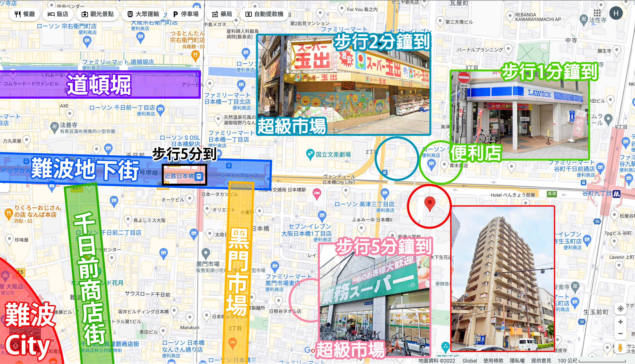Click the ファミリーマート 黒門市場東店 store pin
The height and width of the screenshot is (364, 635).
tap(275, 267)
